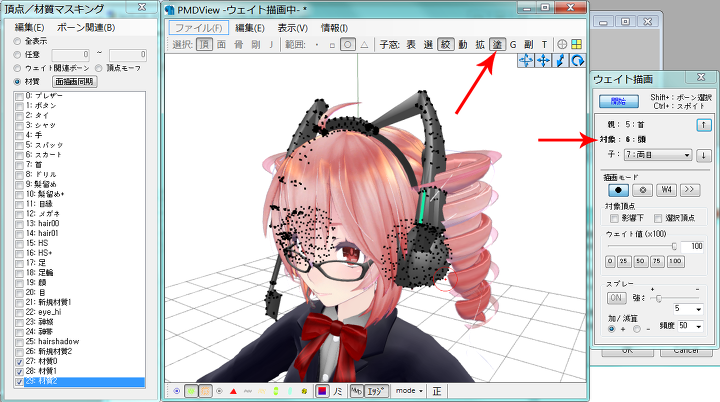Image resolution: width=720 pixels, height=402 pixels.
Task: Open the mode dropdown in bottom bar
Action: click(409, 391)
